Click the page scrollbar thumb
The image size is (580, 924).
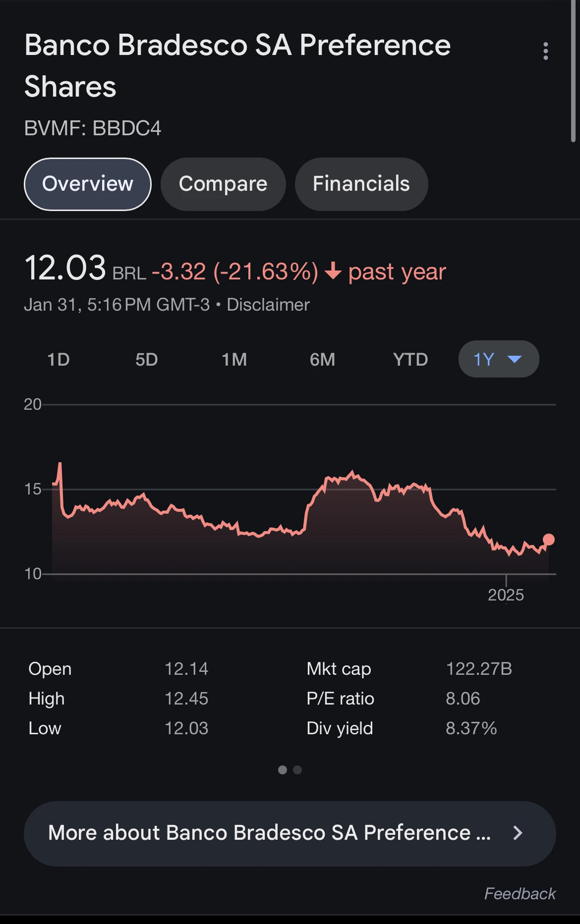[x=574, y=72]
